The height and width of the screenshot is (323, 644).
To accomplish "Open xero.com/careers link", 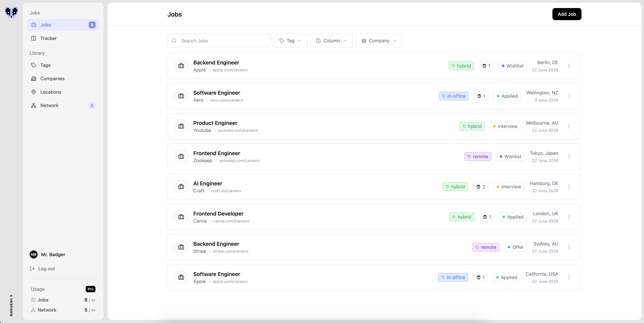I will 226,100.
